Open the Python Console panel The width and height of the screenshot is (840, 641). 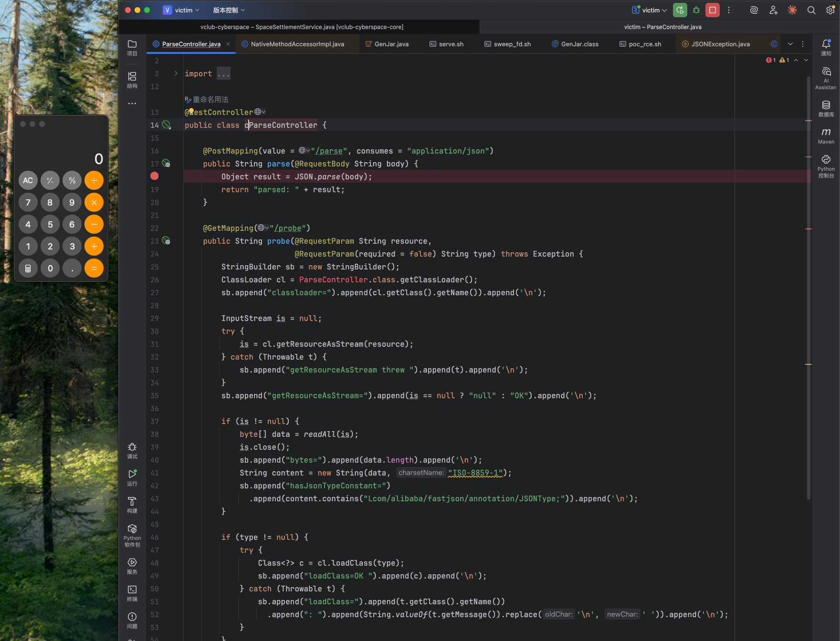click(x=826, y=165)
